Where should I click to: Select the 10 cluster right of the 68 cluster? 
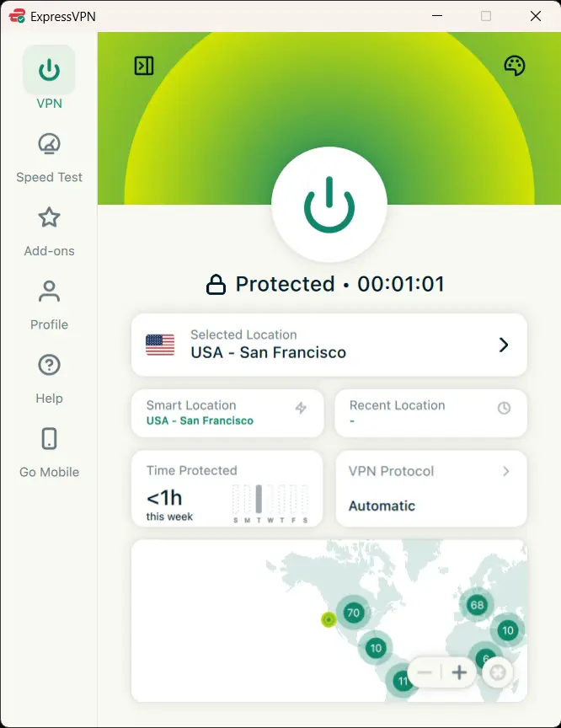[508, 630]
